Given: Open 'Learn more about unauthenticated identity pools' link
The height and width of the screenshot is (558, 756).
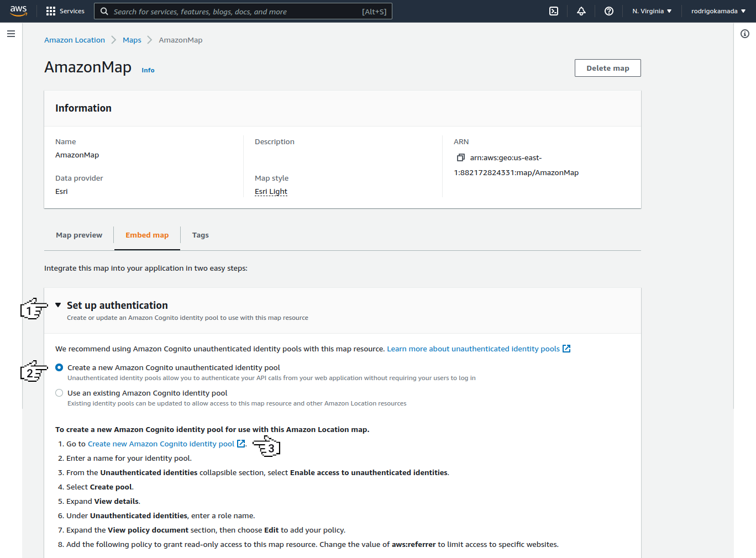Looking at the screenshot, I should tap(473, 349).
